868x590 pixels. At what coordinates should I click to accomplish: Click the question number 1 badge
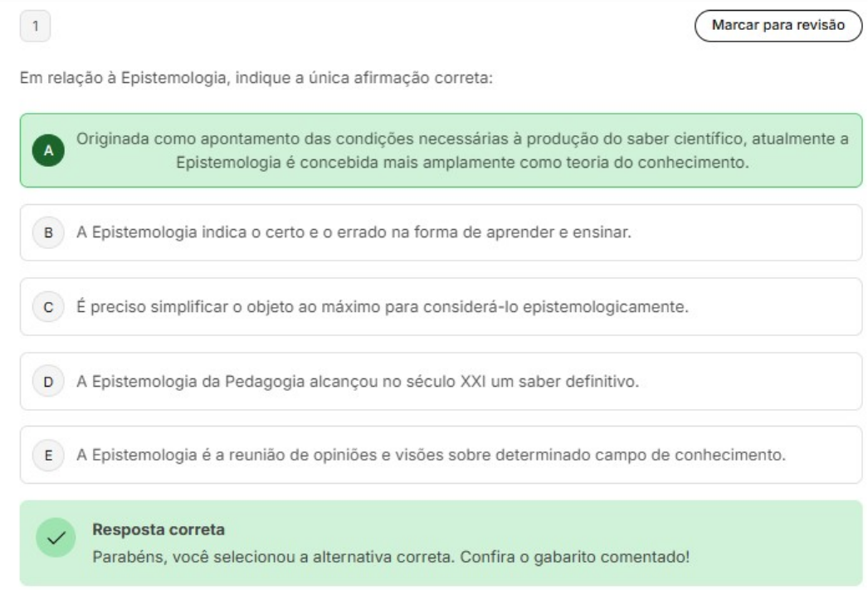click(36, 27)
